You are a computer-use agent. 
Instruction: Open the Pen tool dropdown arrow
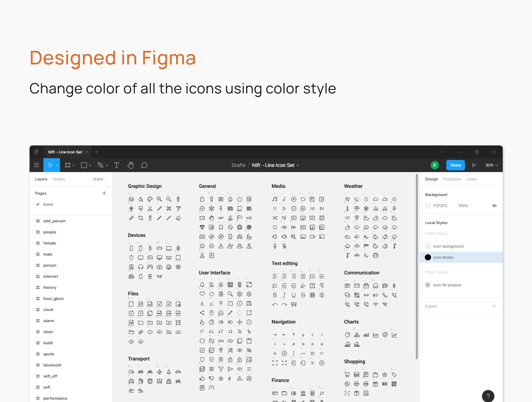(107, 166)
